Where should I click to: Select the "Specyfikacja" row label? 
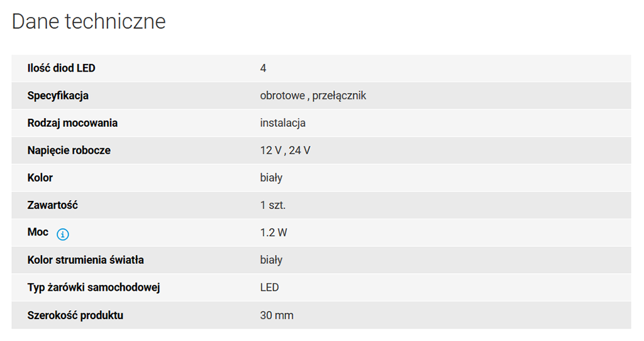(x=58, y=95)
